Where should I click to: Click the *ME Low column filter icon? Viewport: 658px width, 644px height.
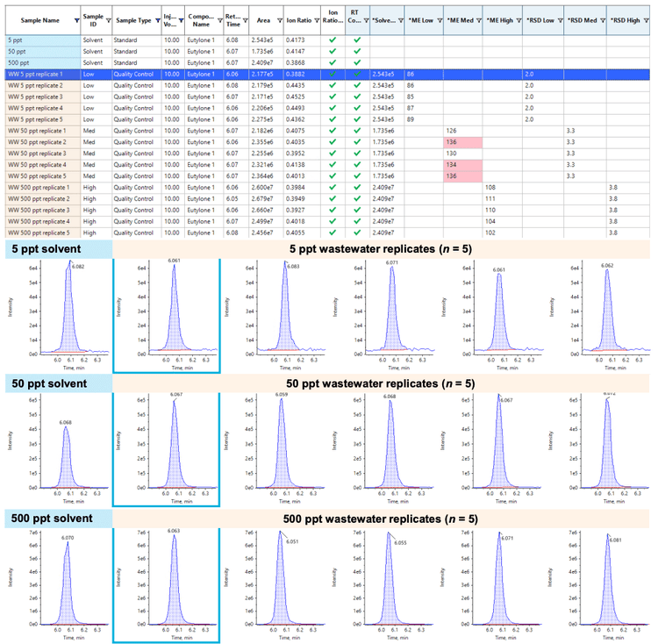[x=439, y=18]
